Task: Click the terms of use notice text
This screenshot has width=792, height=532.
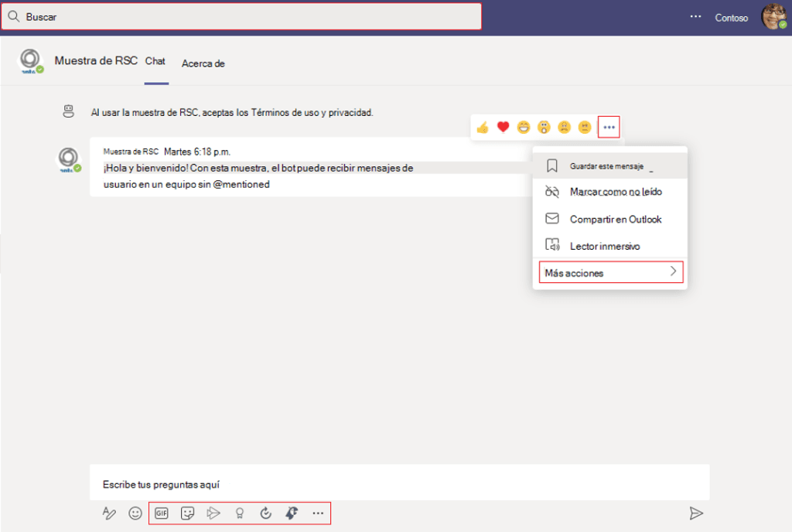Action: pos(232,113)
